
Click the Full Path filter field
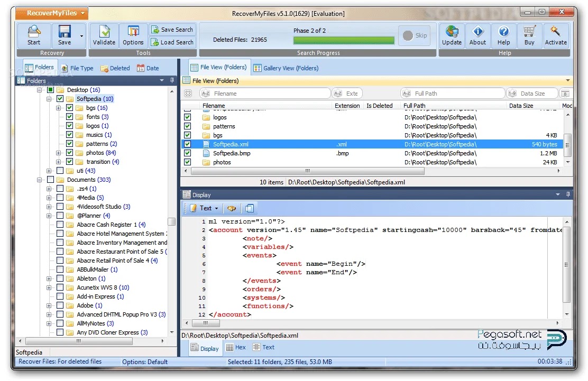pos(453,94)
